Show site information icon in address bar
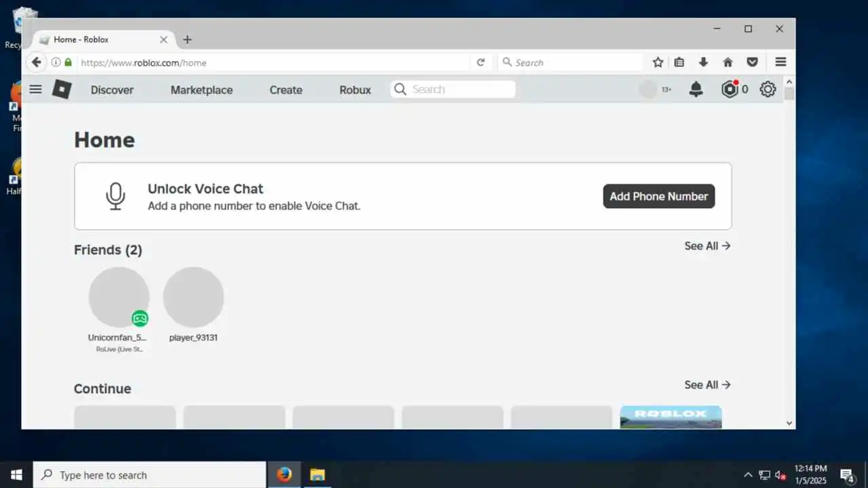 56,62
